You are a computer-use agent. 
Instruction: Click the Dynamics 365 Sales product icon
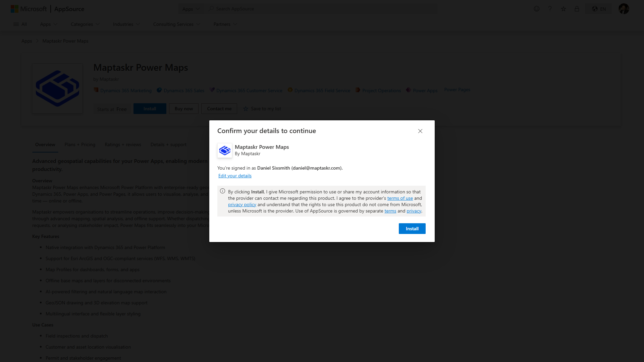(159, 90)
